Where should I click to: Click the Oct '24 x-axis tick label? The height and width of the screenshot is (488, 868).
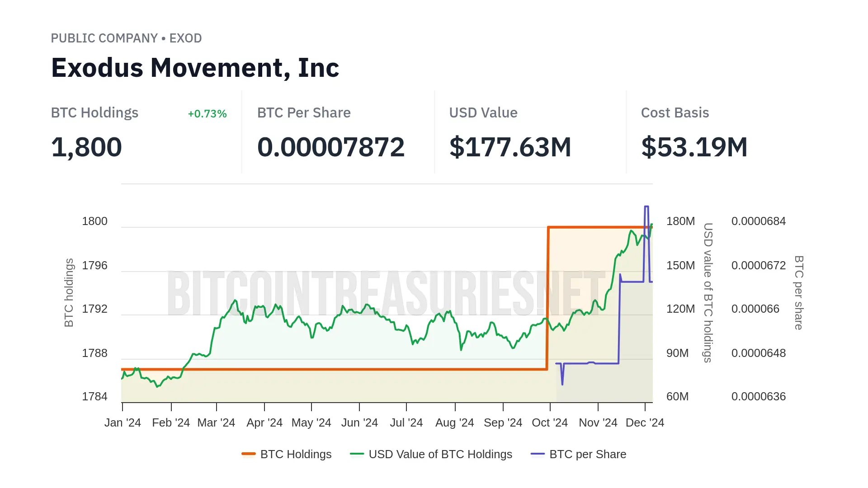(549, 422)
